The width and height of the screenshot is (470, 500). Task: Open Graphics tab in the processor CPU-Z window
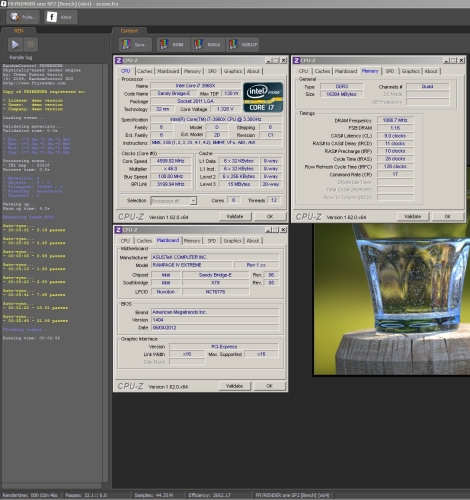pos(233,71)
